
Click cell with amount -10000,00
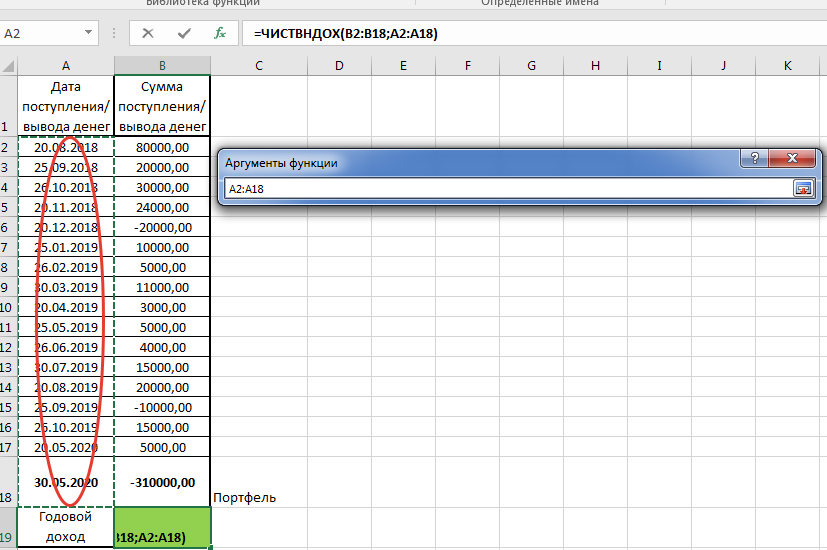tap(162, 408)
